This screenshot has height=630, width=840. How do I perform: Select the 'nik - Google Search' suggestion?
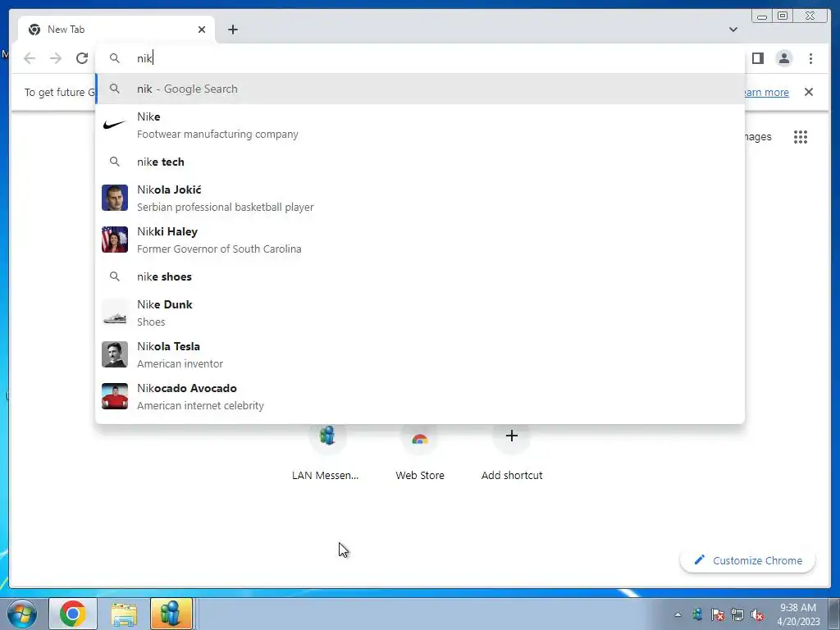tap(420, 89)
